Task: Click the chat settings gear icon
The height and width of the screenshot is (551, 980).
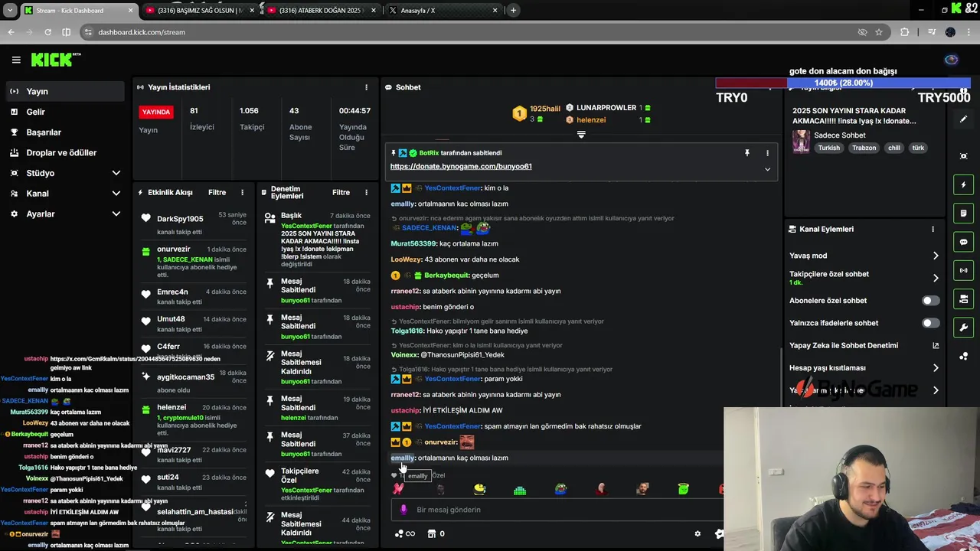Action: 697,534
